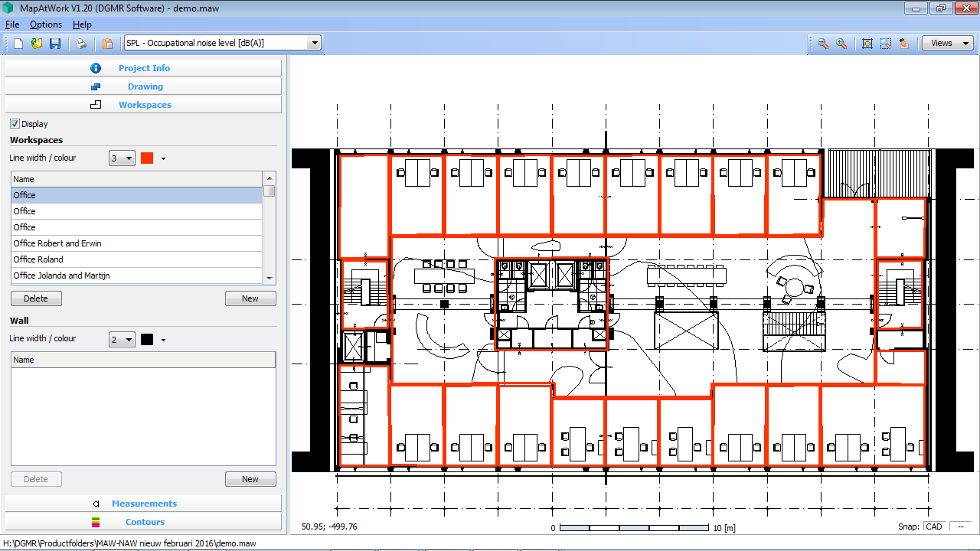The width and height of the screenshot is (980, 551).
Task: Select the zoom window magnifier tool
Action: 886,44
